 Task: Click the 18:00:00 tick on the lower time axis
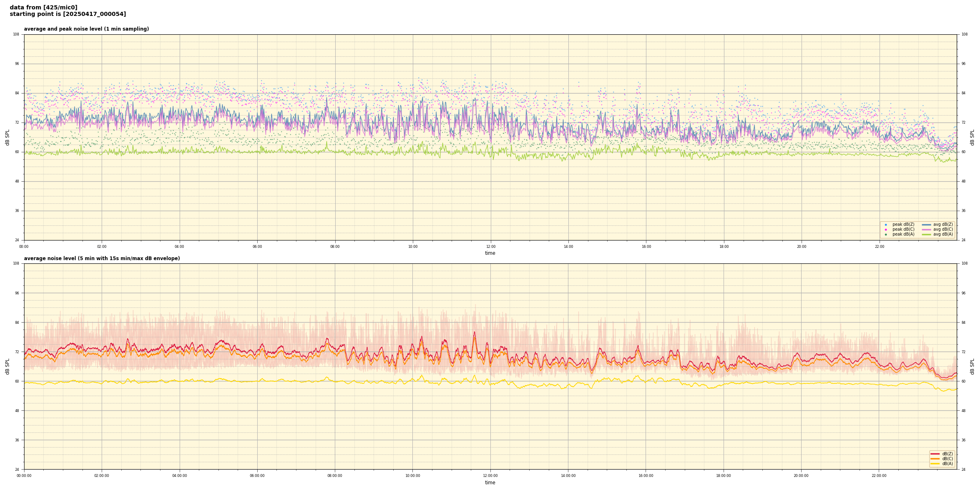724,476
